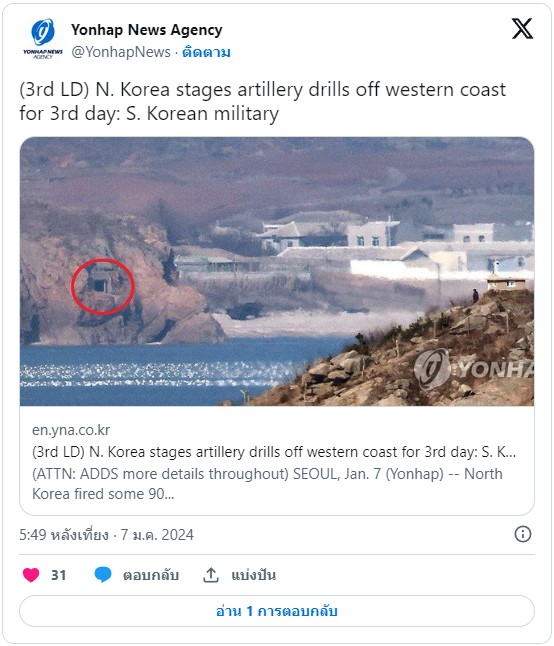Click the blue reply bubble icon
The width and height of the screenshot is (554, 646).
click(x=103, y=575)
